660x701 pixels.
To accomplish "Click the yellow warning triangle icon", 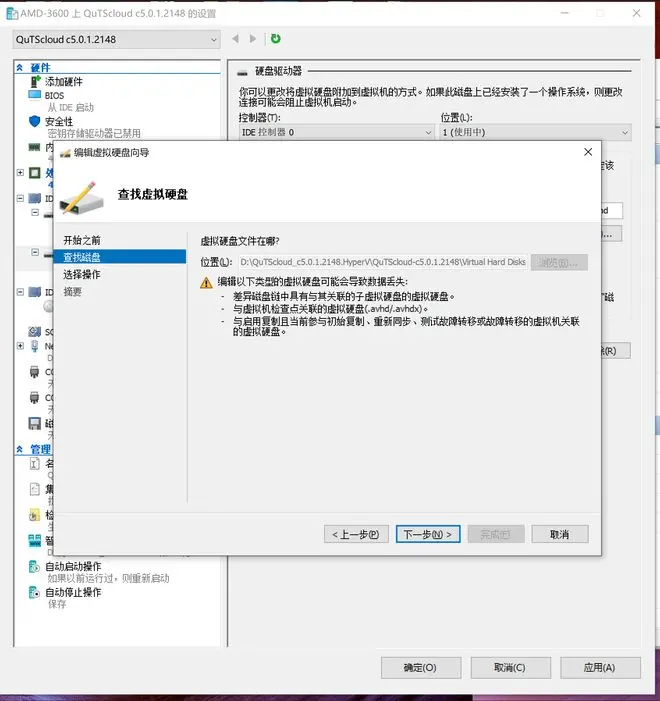I will 206,283.
